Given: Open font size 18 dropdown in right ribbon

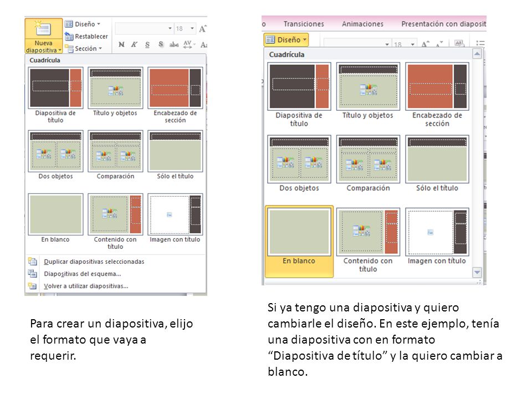Looking at the screenshot, I should (412, 44).
